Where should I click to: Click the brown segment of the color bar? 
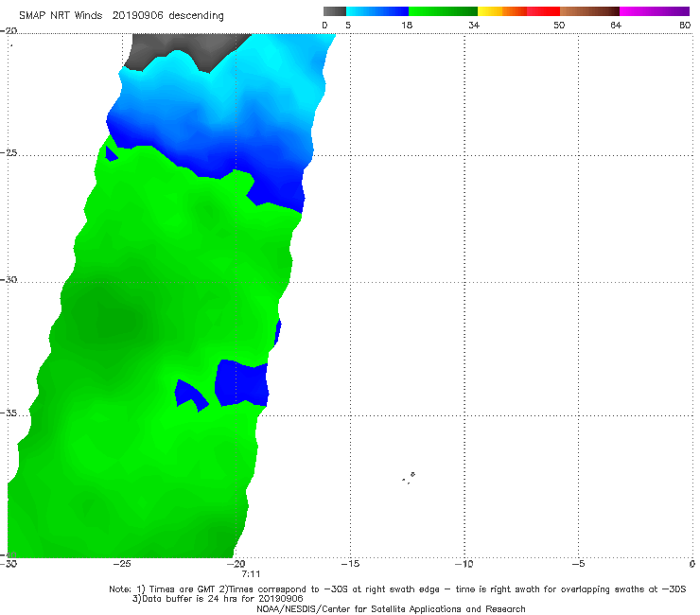pos(589,11)
